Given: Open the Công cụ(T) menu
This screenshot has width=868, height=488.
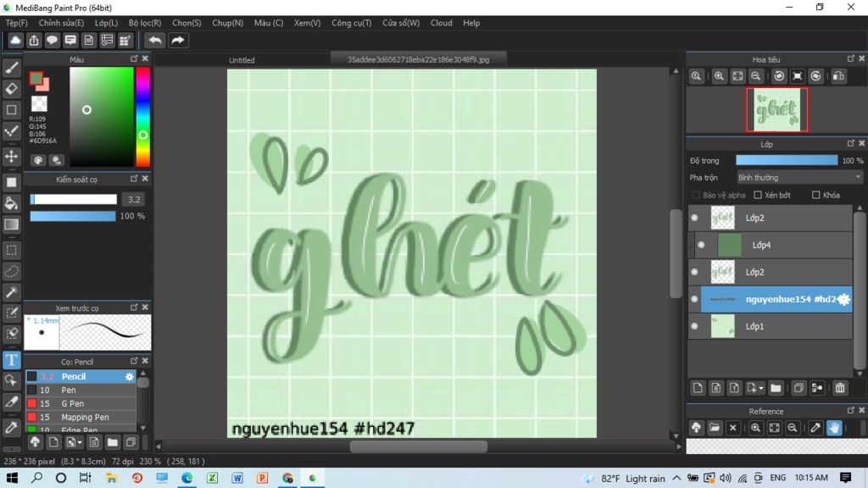Looking at the screenshot, I should pos(352,23).
